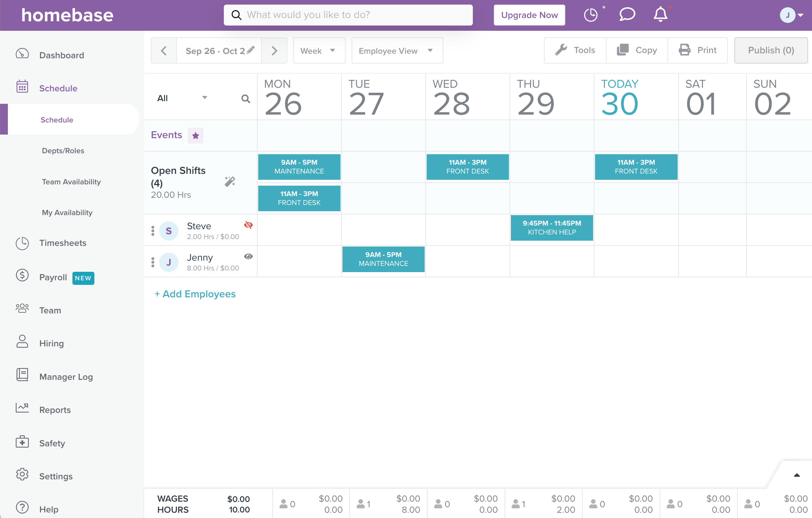
Task: Open the Week view dropdown
Action: pyautogui.click(x=319, y=50)
